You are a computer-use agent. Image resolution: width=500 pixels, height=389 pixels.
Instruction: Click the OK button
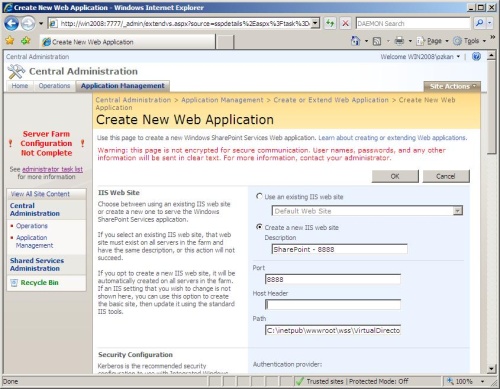[395, 176]
